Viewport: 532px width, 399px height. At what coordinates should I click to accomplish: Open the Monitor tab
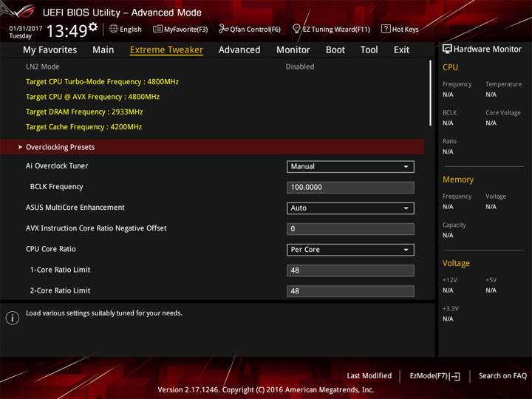click(293, 50)
